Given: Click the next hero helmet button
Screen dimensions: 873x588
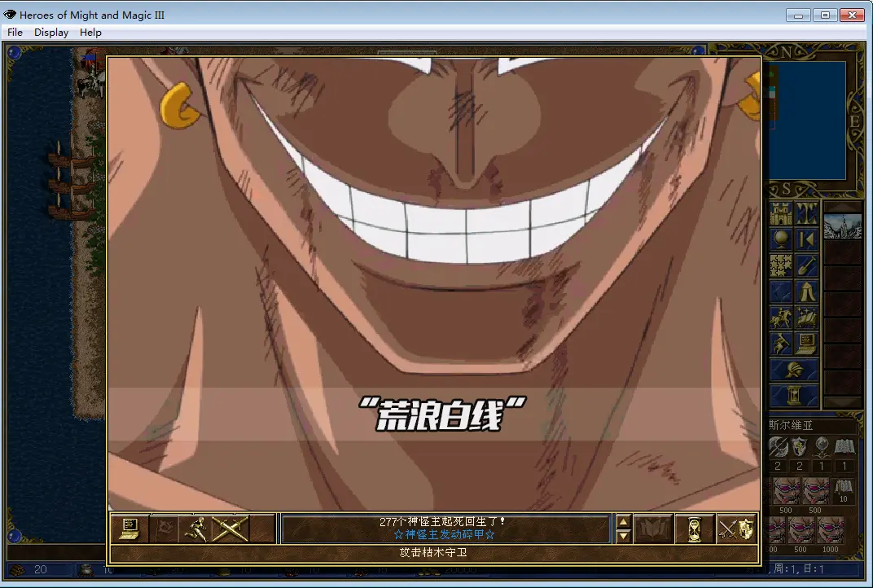Looking at the screenshot, I should pyautogui.click(x=794, y=371).
